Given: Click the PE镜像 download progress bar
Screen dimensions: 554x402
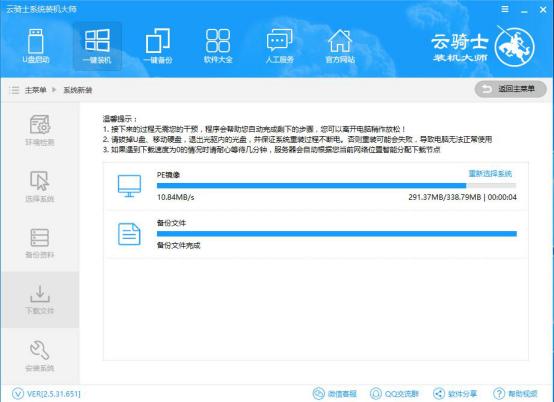Looking at the screenshot, I should [x=336, y=185].
